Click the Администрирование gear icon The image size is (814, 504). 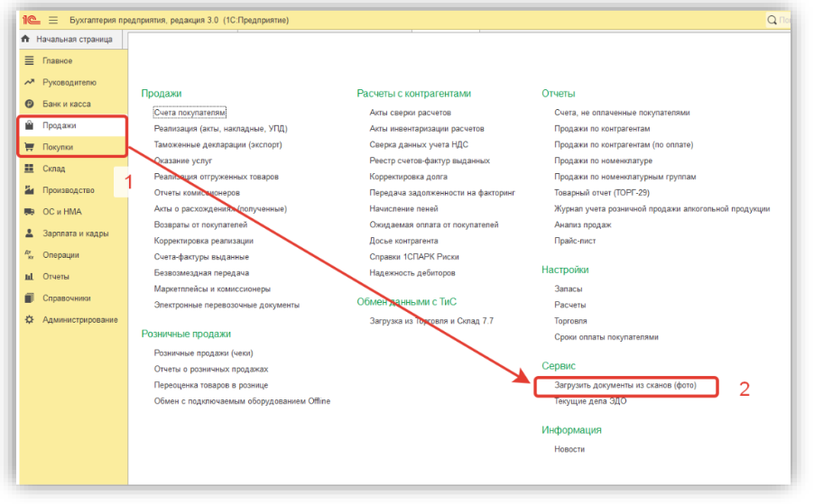tap(30, 319)
